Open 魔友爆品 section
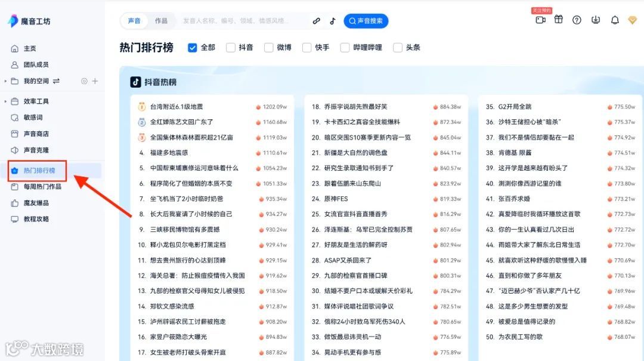This screenshot has height=361, width=644. pos(36,203)
